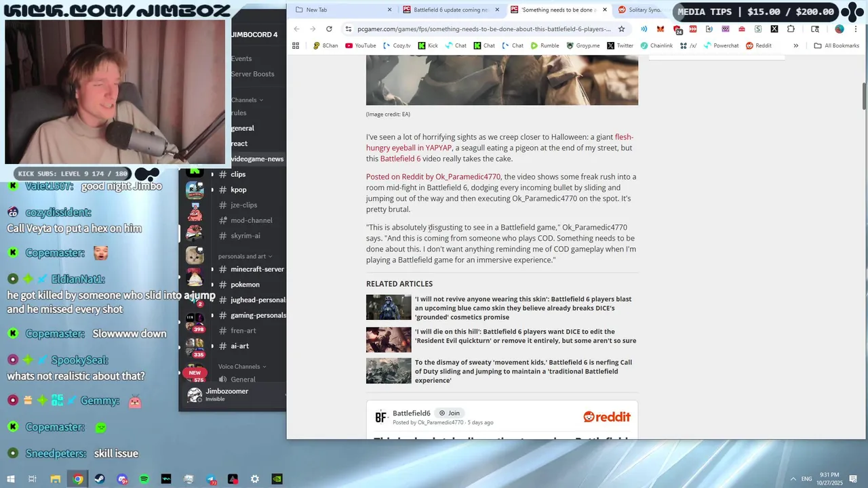The image size is (868, 488).
Task: Click the blue camo skin article thumbnail
Action: (x=389, y=307)
